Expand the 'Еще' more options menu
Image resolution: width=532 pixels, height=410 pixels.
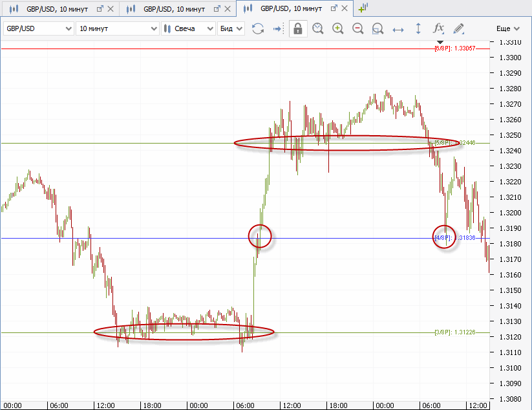pos(507,28)
